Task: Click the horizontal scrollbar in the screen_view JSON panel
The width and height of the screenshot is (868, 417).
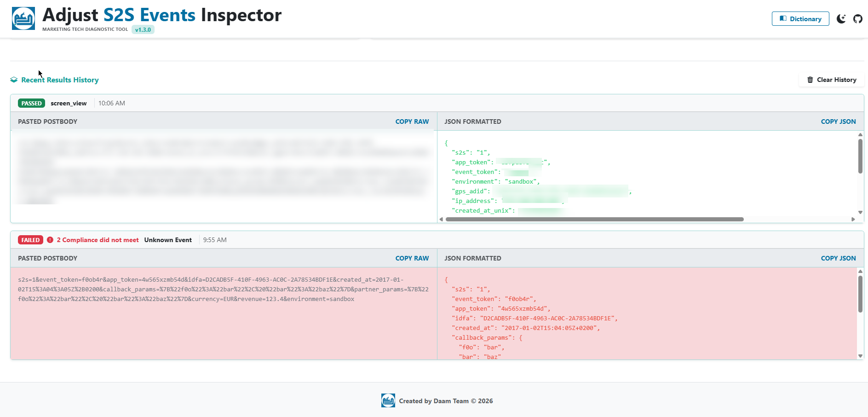Action: click(x=595, y=219)
